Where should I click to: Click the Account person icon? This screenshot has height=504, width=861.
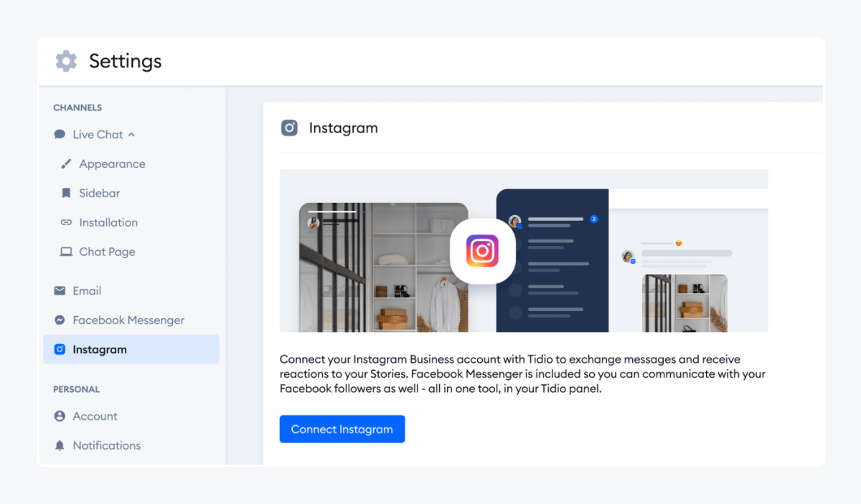pyautogui.click(x=60, y=417)
